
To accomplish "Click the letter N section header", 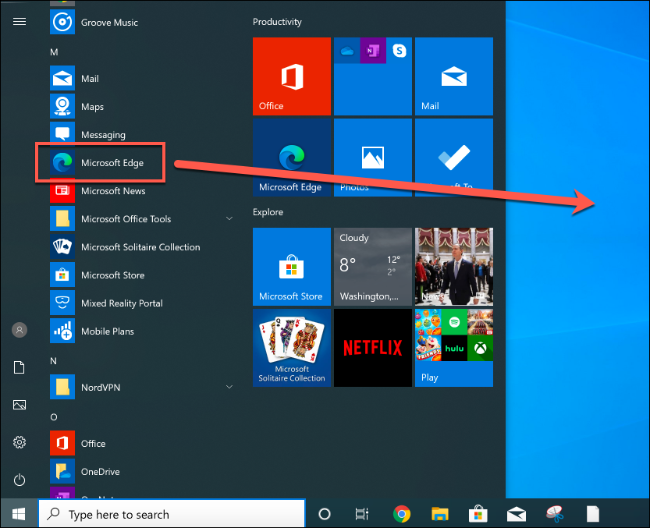I will (x=53, y=361).
